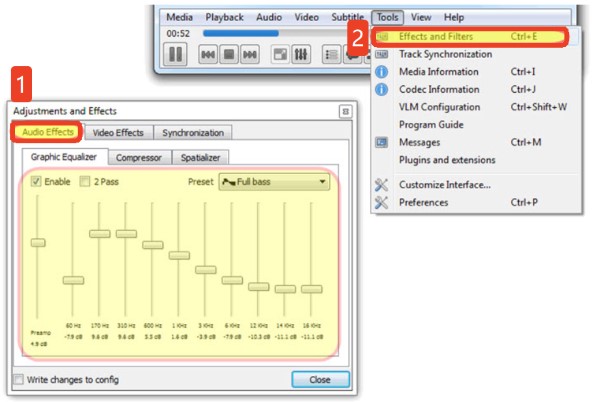Click the Media Information info icon

[x=382, y=72]
